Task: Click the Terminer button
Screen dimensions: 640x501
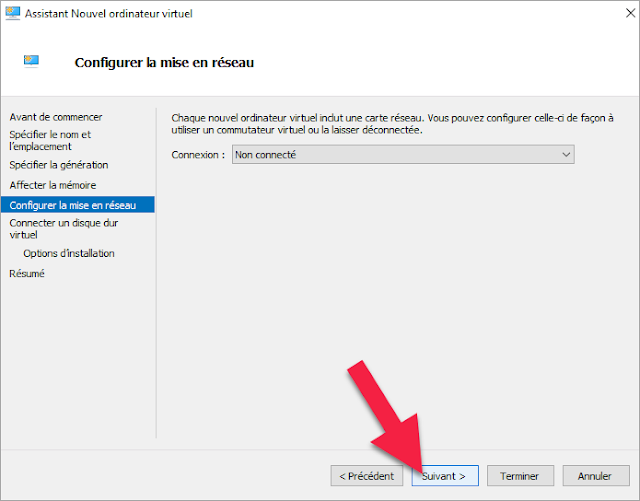Action: 520,476
